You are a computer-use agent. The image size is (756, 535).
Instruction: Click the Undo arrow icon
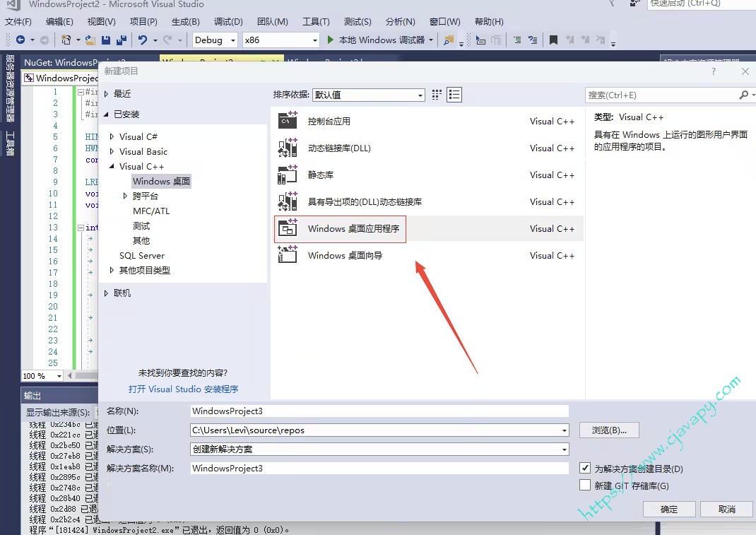tap(142, 40)
